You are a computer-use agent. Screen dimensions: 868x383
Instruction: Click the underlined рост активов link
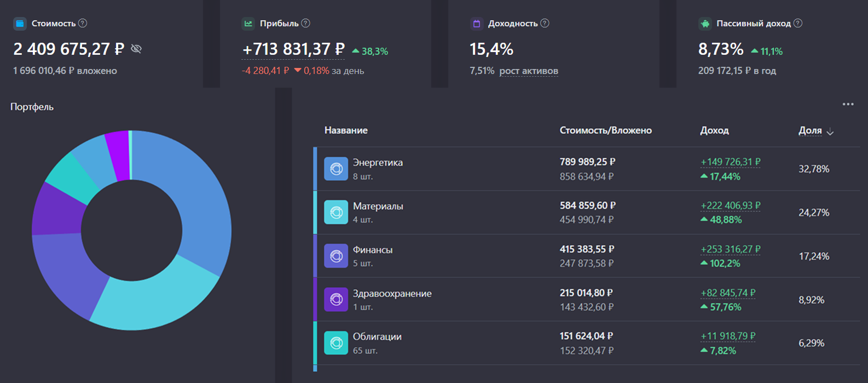click(529, 71)
